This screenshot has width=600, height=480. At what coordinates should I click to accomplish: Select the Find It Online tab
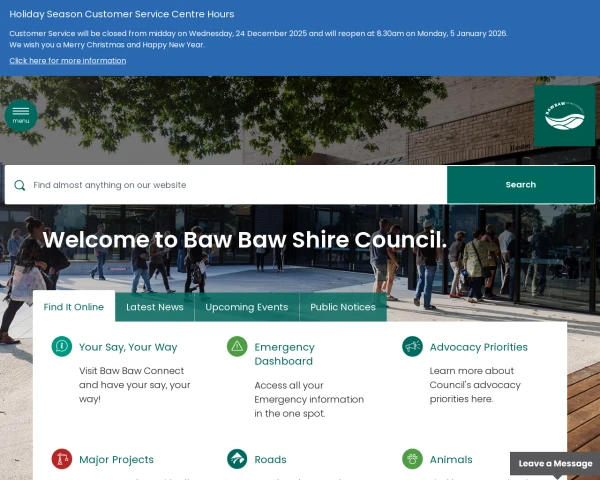(74, 307)
